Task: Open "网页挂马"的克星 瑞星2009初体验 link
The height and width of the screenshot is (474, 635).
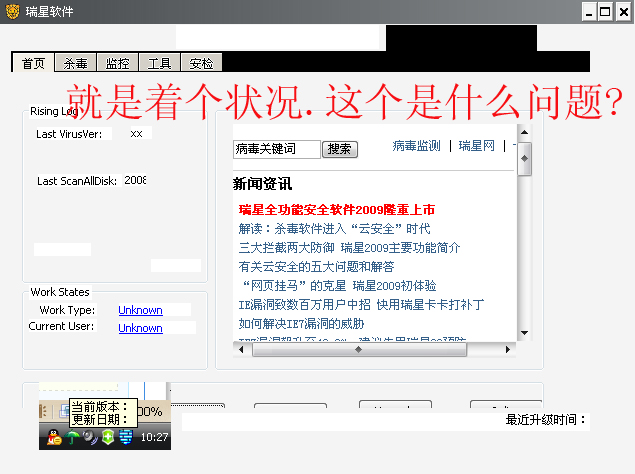Action: pos(339,286)
